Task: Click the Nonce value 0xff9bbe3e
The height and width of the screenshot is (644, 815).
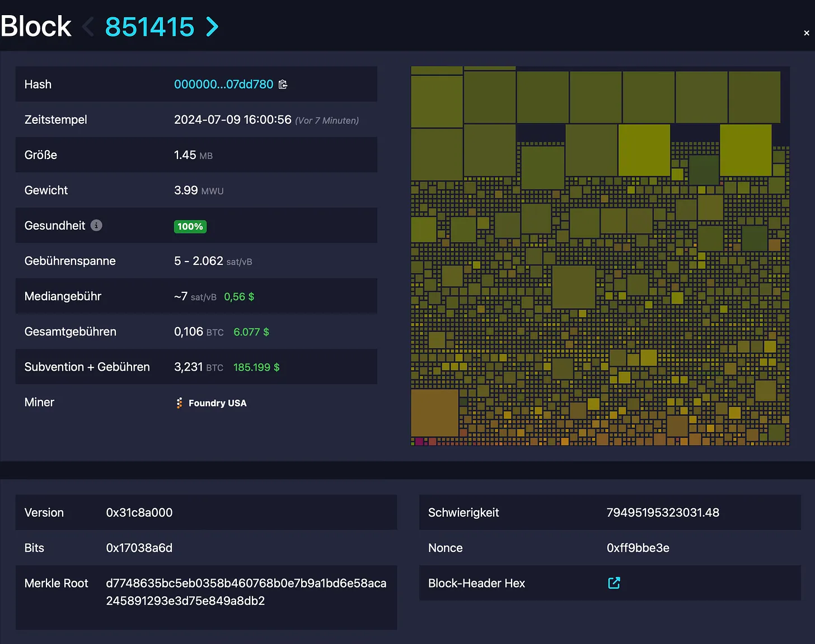Action: (x=638, y=548)
